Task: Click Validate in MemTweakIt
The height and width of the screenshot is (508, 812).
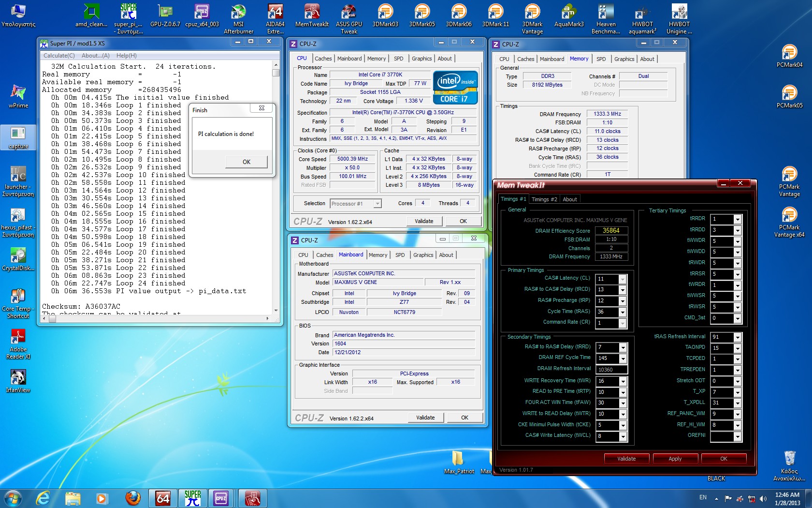Action: [626, 459]
